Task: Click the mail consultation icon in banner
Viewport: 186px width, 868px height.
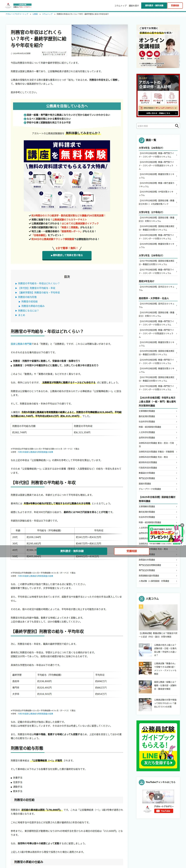Action: tap(157, 54)
